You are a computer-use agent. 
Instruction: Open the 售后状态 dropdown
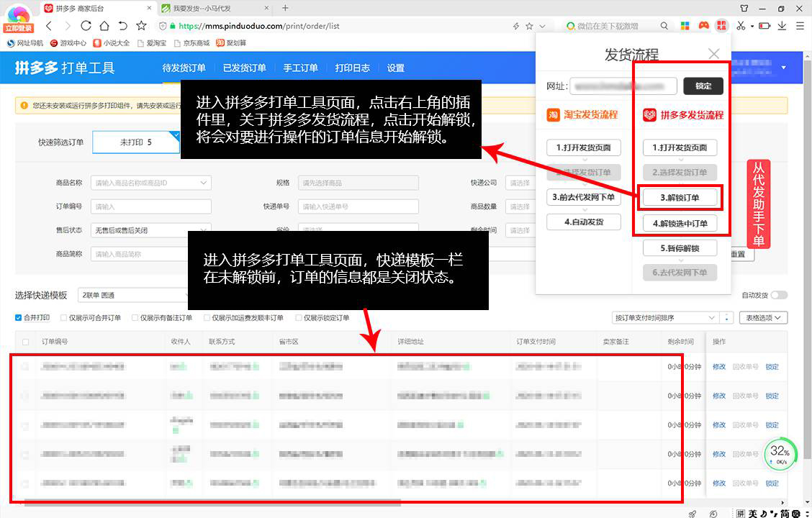click(x=151, y=230)
